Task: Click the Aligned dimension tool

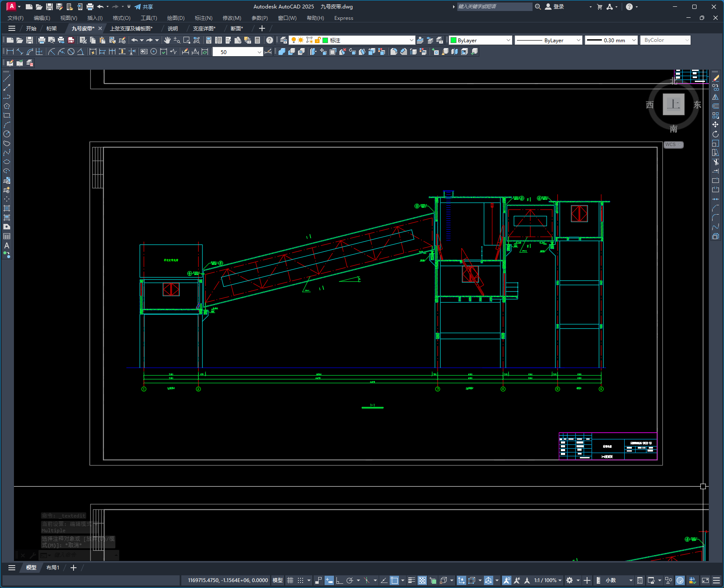Action: pos(20,52)
